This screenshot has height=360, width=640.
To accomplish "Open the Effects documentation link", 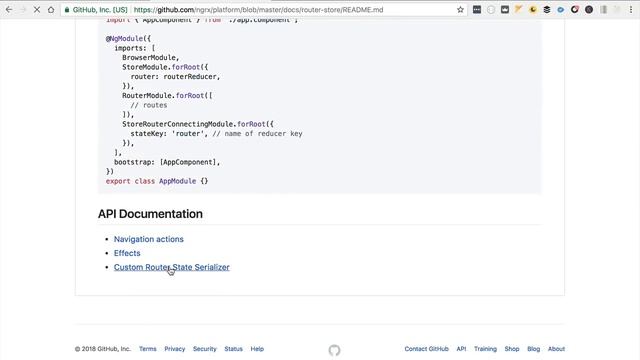I will tap(127, 253).
